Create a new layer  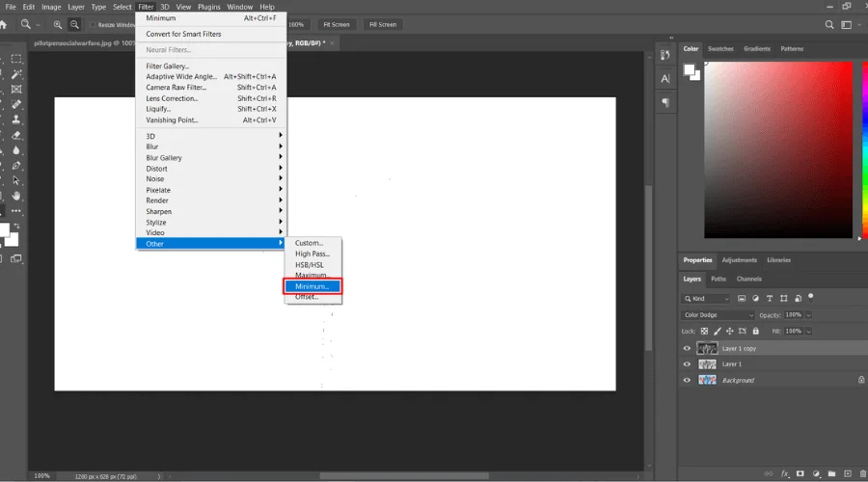pyautogui.click(x=848, y=473)
